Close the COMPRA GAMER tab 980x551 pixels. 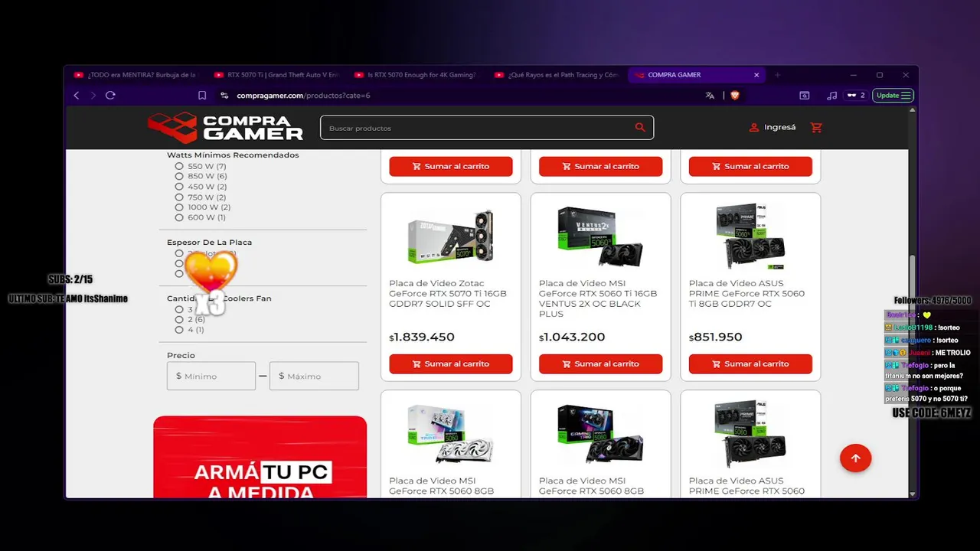(x=756, y=75)
